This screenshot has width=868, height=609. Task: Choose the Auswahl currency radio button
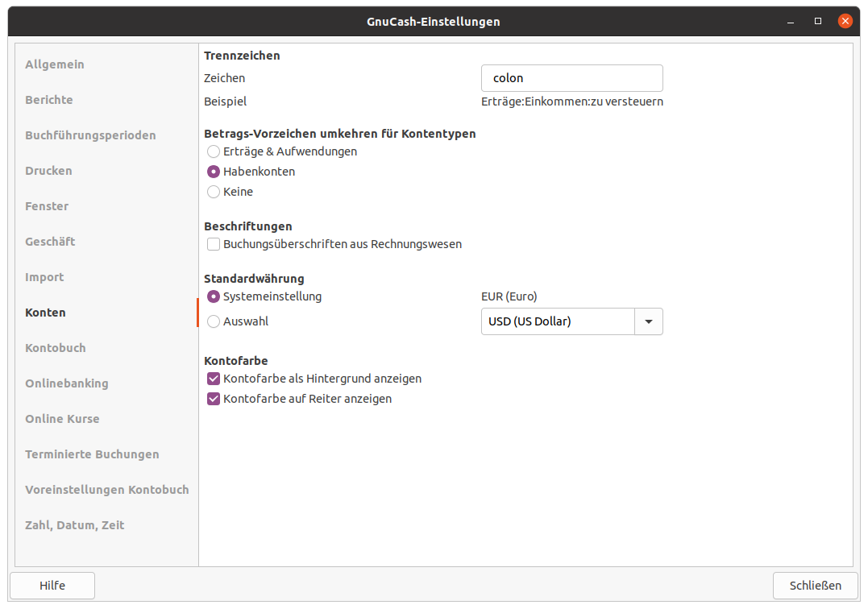click(x=214, y=321)
